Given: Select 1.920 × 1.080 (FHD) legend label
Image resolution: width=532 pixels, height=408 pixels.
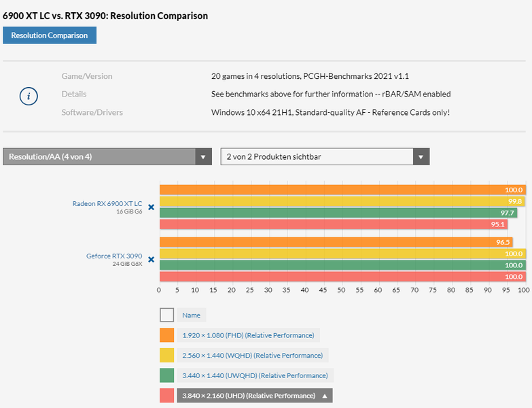Looking at the screenshot, I should point(248,335).
